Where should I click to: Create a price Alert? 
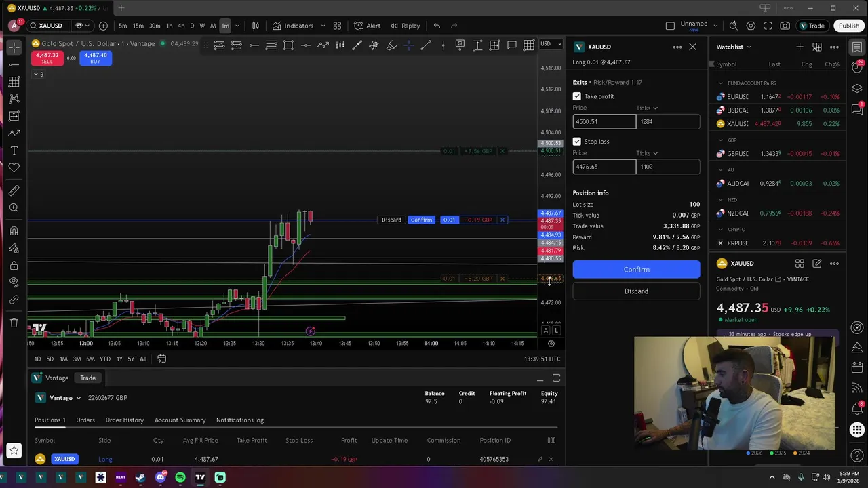click(x=367, y=26)
